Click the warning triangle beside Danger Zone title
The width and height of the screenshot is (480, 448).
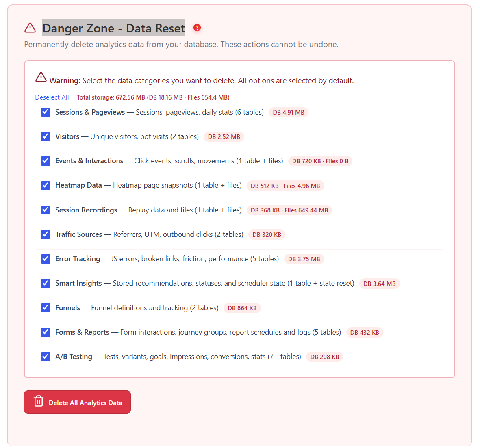pos(30,28)
